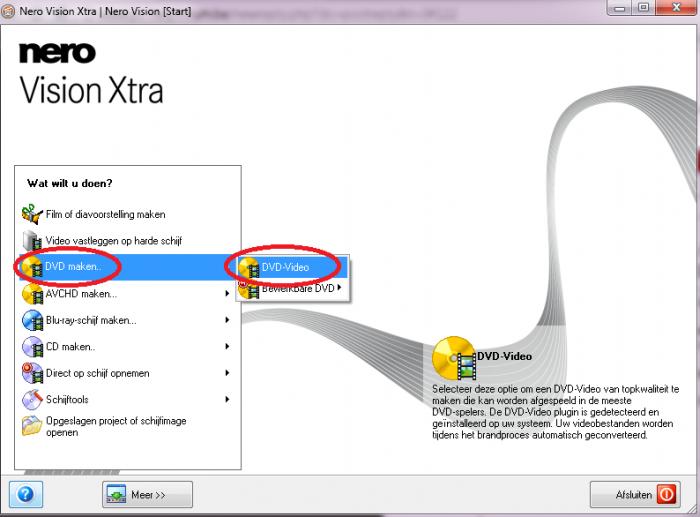The width and height of the screenshot is (700, 517).
Task: Click the large DVD-Video description icon
Action: [x=454, y=359]
